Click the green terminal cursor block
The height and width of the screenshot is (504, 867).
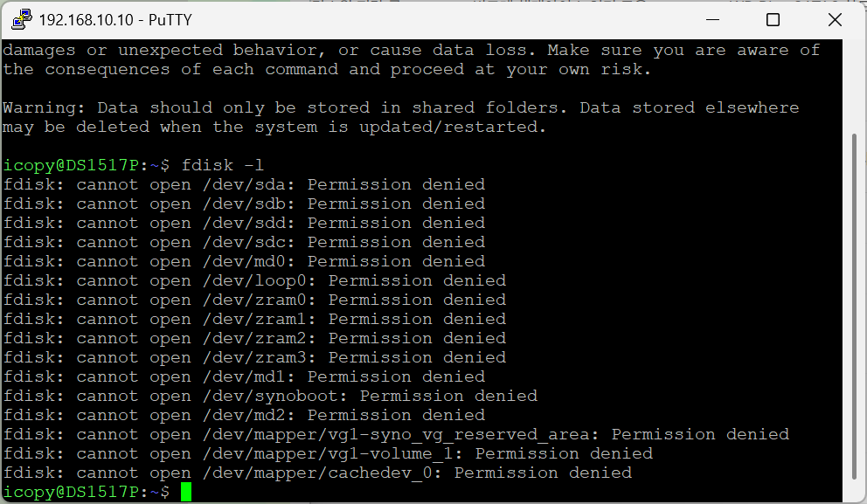(186, 492)
